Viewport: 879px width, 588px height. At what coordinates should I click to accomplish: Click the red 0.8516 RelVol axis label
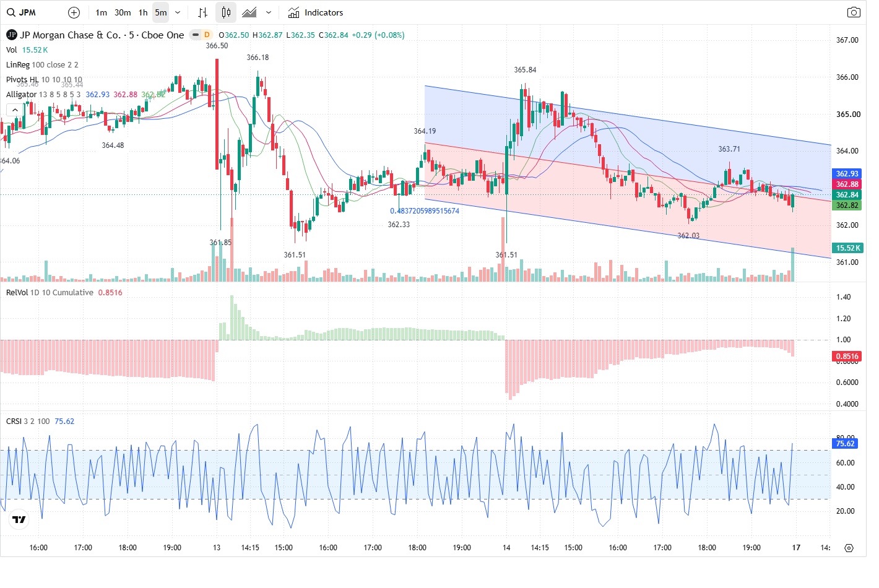coord(847,357)
